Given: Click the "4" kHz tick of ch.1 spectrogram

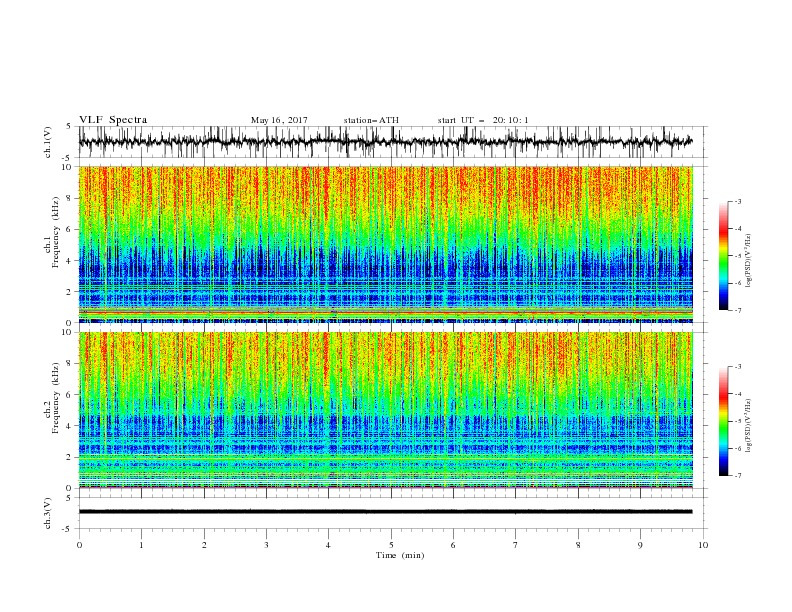Looking at the screenshot, I should tap(69, 261).
